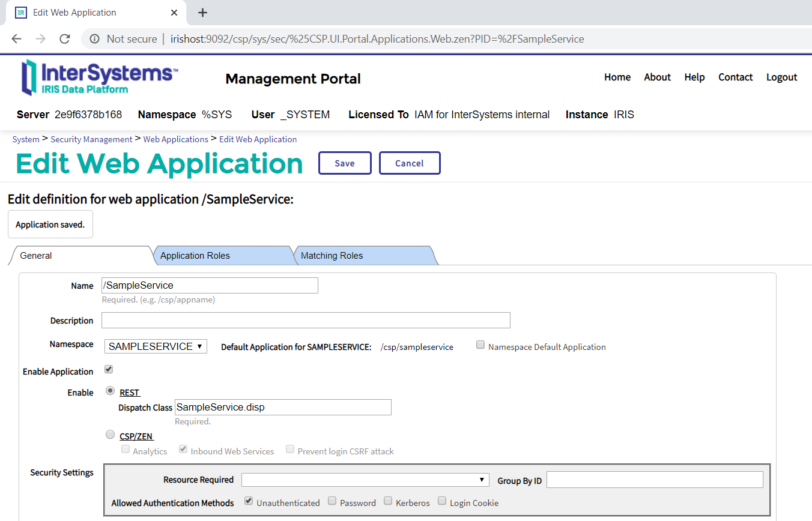
Task: Click the server name '2e9f6378b168'
Action: (x=88, y=115)
